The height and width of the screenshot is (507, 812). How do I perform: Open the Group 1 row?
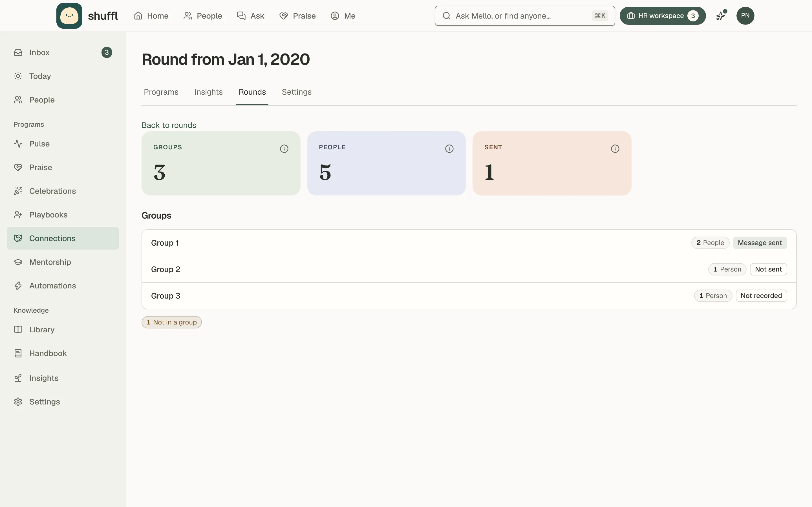tap(469, 243)
